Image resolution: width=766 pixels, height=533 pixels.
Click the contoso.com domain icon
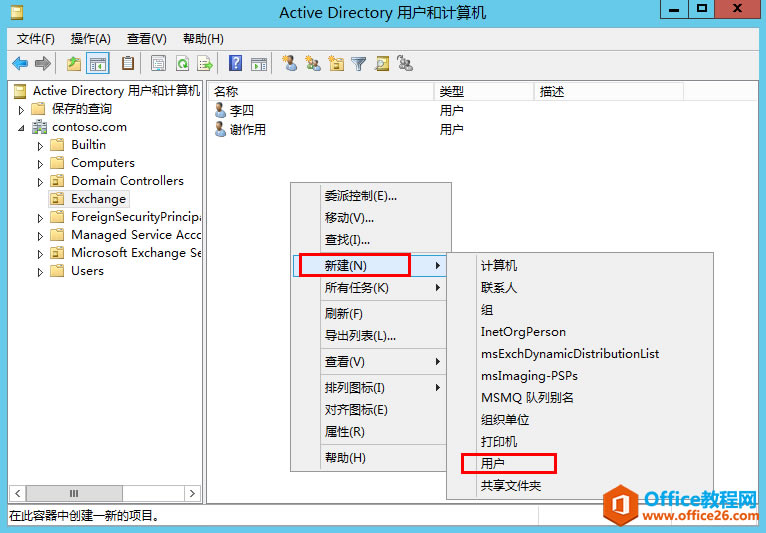tap(40, 127)
